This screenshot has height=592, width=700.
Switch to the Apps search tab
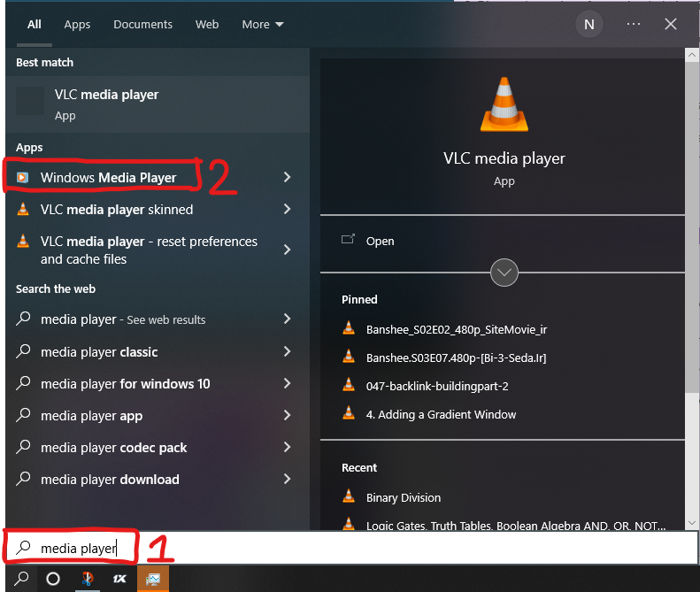tap(77, 24)
